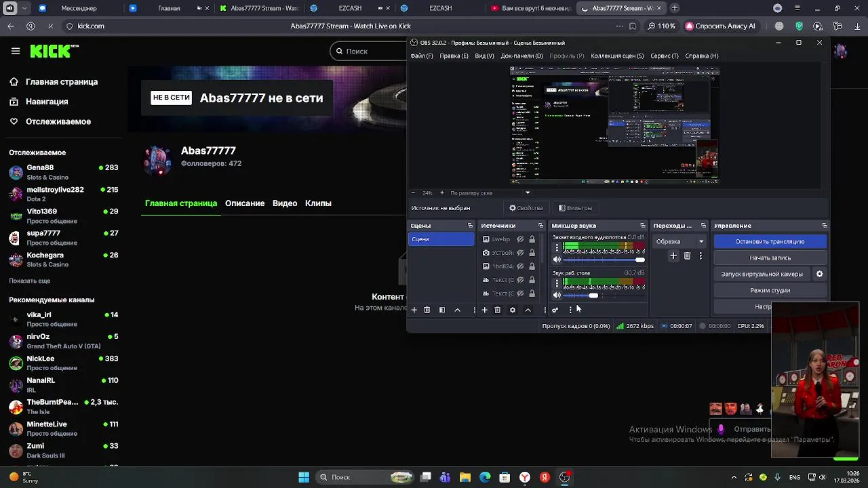Open OBS Studio from the Windows taskbar
This screenshot has width=868, height=488.
pyautogui.click(x=565, y=477)
